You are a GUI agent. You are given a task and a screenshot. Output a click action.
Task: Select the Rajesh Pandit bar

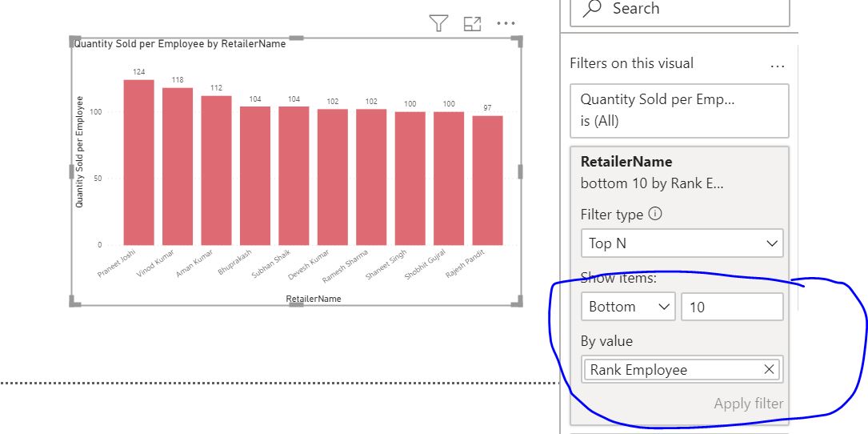[x=488, y=180]
